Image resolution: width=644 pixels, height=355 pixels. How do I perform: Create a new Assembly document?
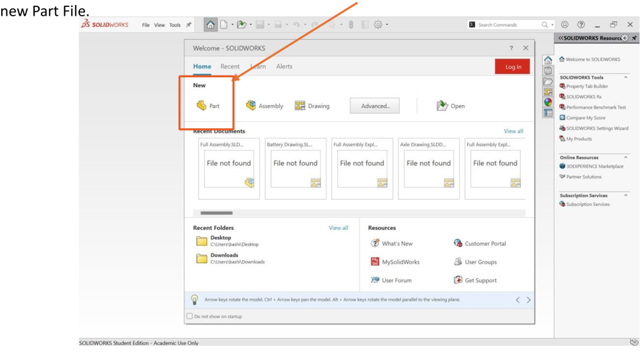[265, 106]
